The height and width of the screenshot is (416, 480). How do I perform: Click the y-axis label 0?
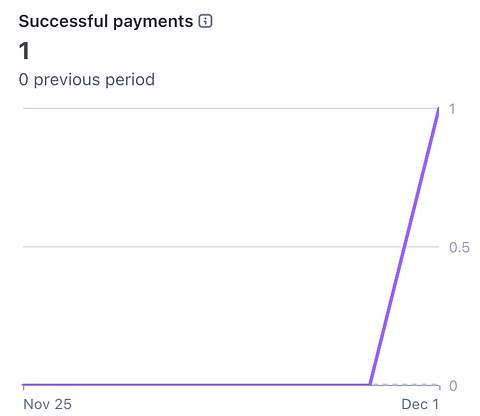(x=453, y=386)
